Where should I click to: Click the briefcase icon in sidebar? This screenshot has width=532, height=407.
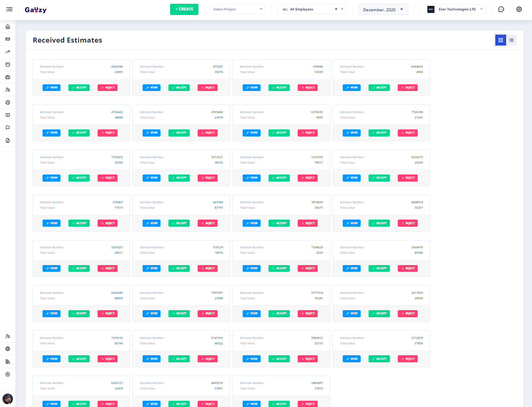(x=8, y=77)
